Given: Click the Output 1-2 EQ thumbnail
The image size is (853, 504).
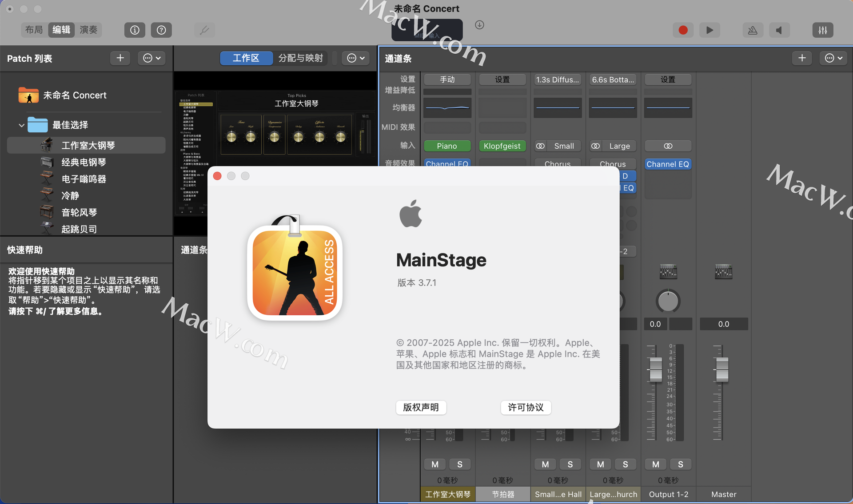Looking at the screenshot, I should coord(668,108).
